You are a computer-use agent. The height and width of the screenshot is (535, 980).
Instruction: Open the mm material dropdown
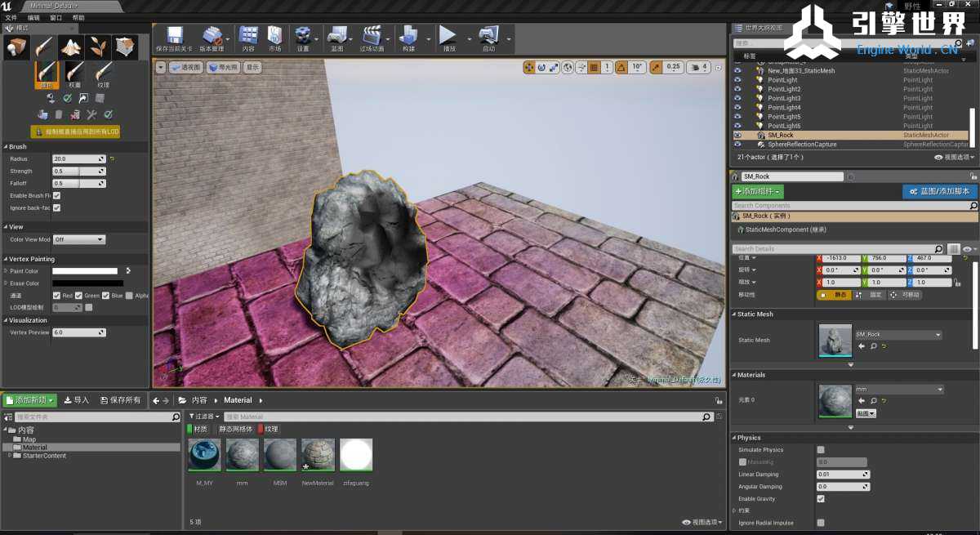coord(898,390)
